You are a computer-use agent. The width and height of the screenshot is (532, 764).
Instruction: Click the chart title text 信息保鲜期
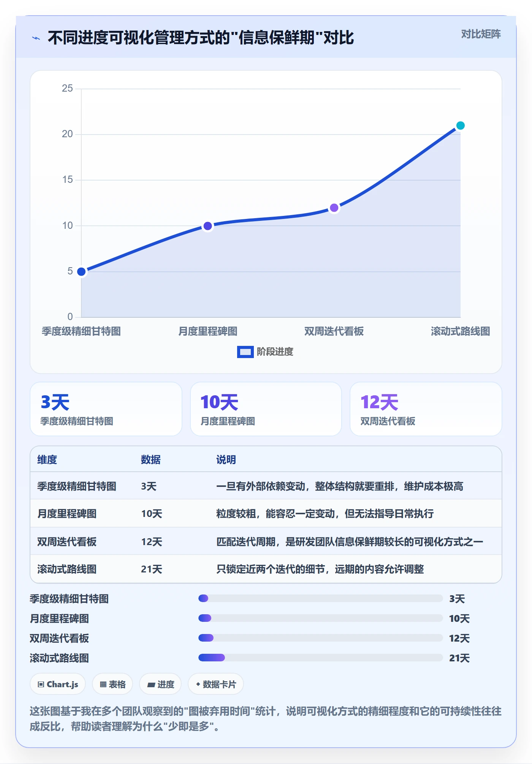click(276, 38)
